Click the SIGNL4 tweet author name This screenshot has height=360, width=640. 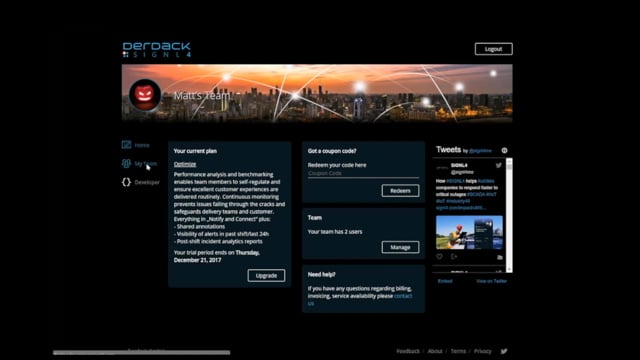point(459,165)
